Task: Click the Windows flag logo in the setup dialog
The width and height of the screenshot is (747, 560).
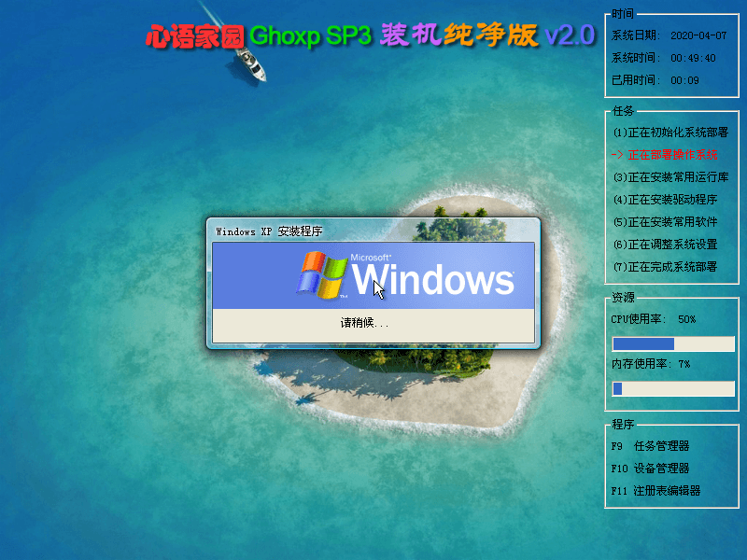Action: 321,274
